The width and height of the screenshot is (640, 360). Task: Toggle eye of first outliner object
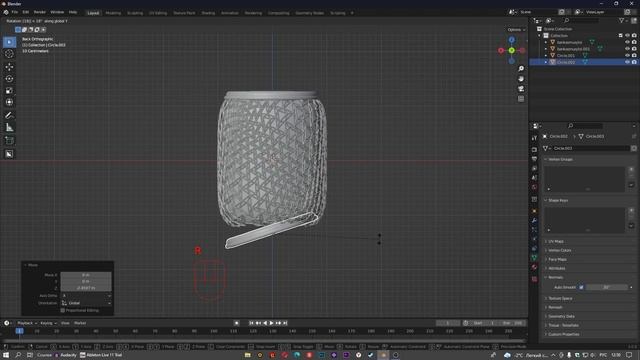(627, 42)
